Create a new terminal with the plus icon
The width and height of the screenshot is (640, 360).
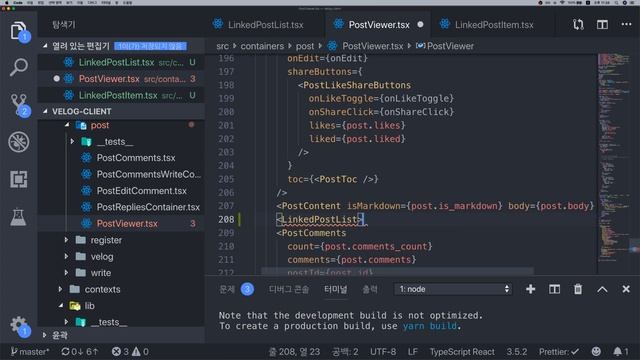coord(530,289)
